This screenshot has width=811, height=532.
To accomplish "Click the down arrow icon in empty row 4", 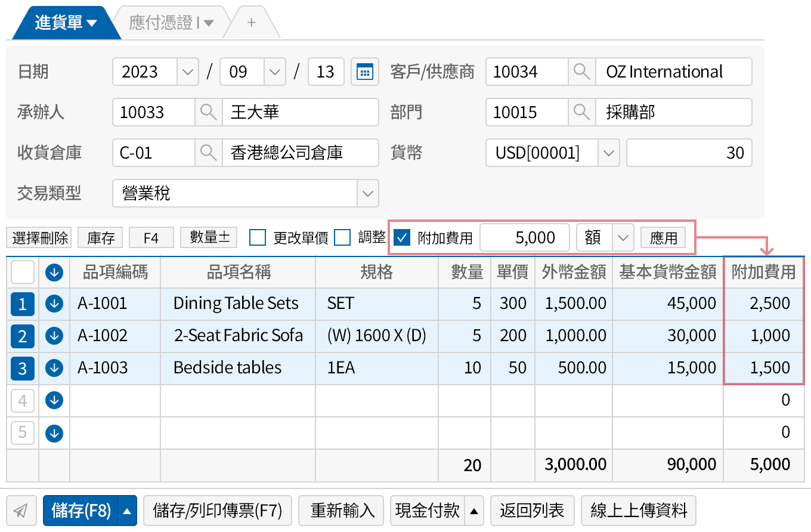I will (54, 400).
